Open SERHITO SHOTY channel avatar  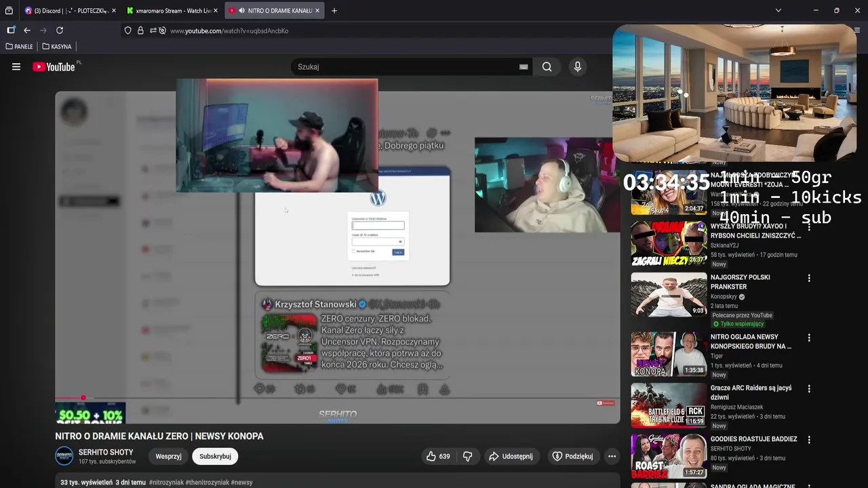(x=64, y=456)
